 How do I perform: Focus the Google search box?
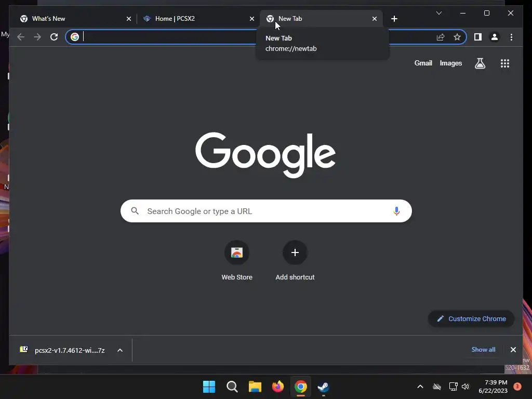click(x=266, y=211)
